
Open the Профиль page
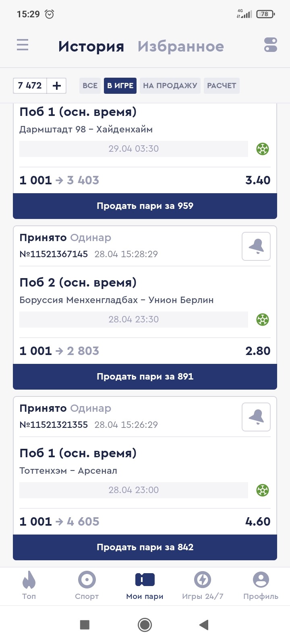tap(261, 586)
